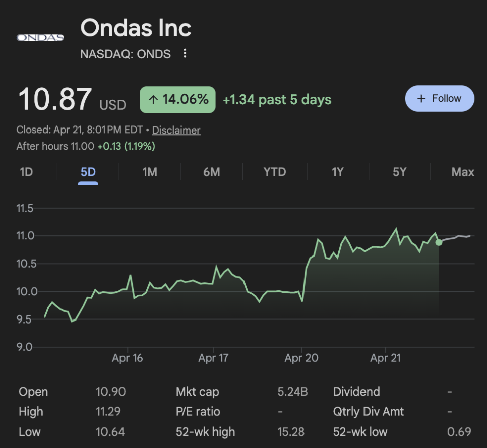Click the green 14.06% change badge
This screenshot has width=487, height=448.
click(177, 99)
